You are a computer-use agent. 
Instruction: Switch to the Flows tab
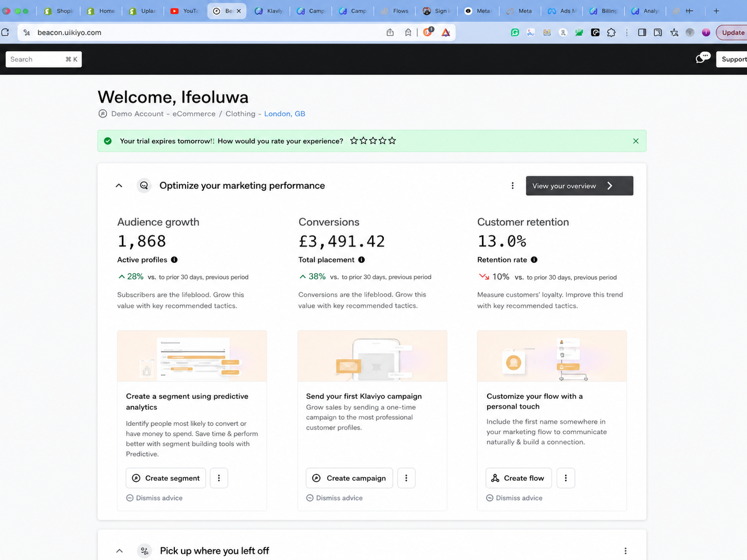(x=395, y=11)
